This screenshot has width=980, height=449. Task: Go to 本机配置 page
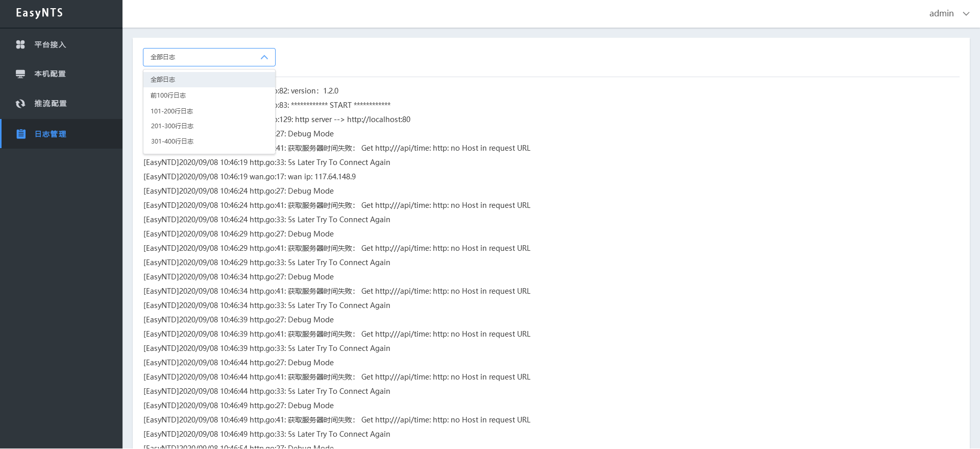50,74
